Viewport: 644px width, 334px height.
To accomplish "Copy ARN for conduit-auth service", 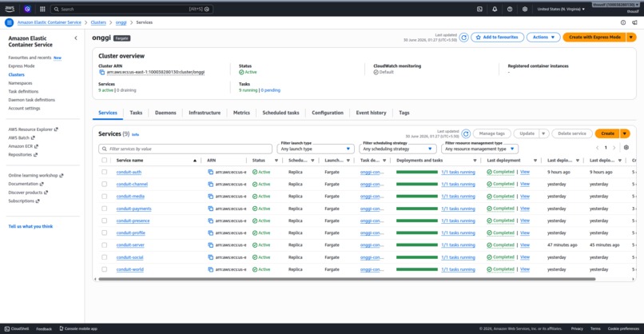I will click(x=211, y=172).
